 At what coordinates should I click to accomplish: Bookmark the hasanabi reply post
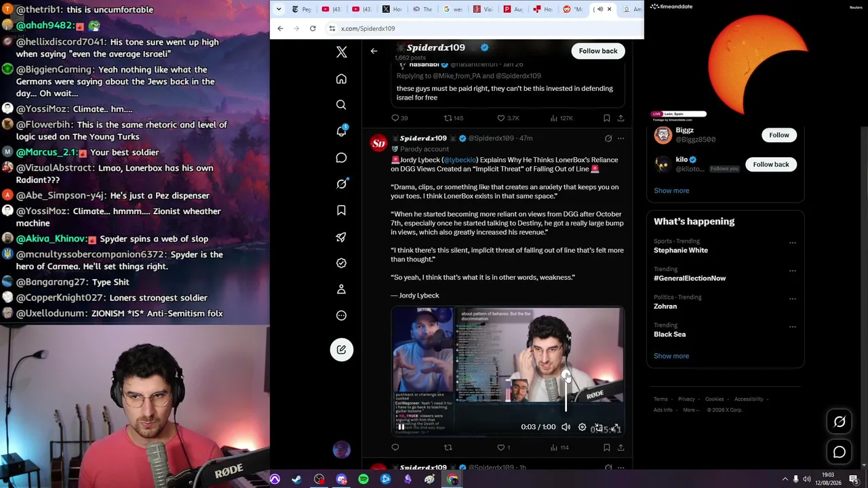(x=607, y=118)
